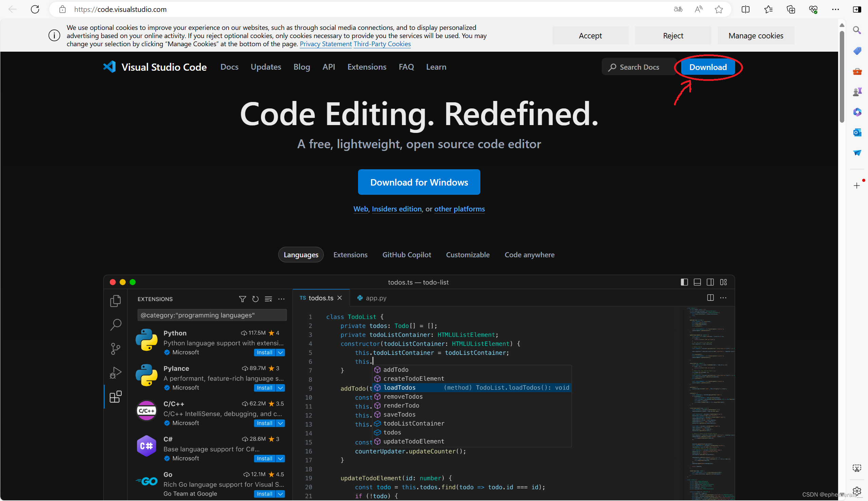Refresh the extensions list icon

[255, 299]
